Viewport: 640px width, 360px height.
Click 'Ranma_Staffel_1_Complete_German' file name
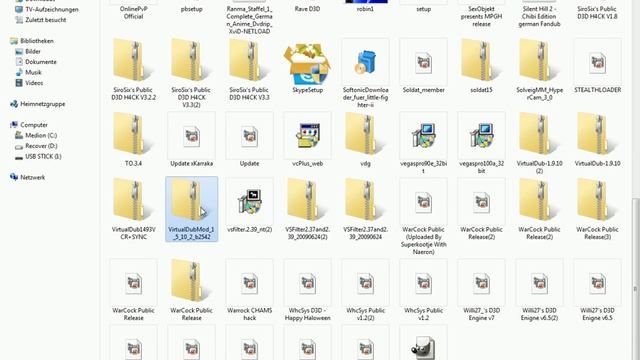point(249,20)
